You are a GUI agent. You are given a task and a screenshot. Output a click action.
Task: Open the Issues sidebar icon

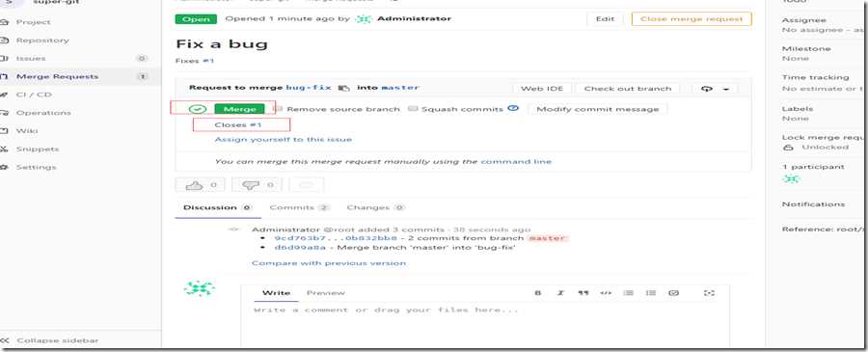(4, 58)
